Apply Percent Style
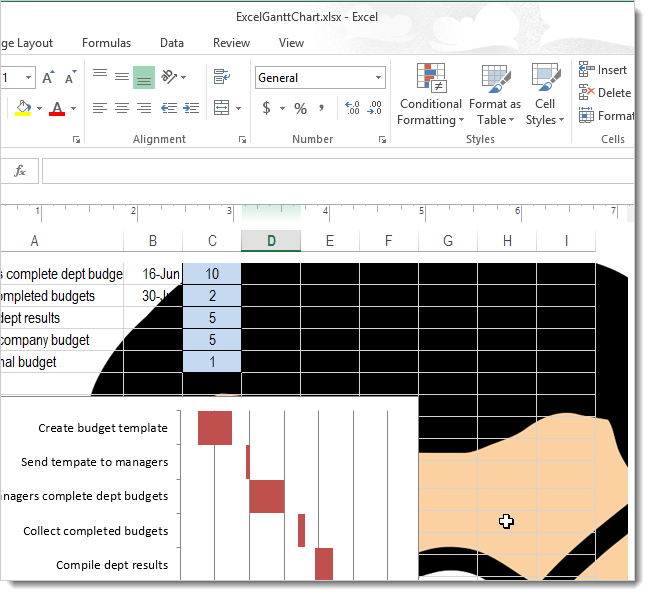Image resolution: width=650 pixels, height=596 pixels. (301, 109)
